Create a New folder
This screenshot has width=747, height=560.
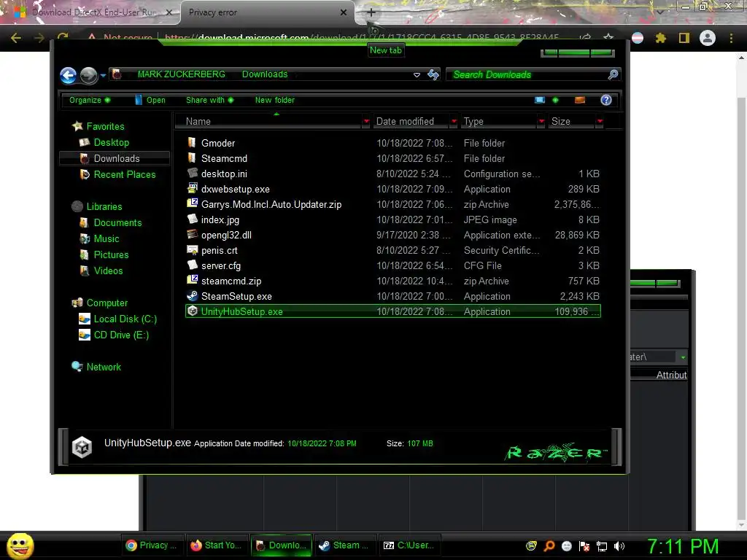[x=275, y=100]
